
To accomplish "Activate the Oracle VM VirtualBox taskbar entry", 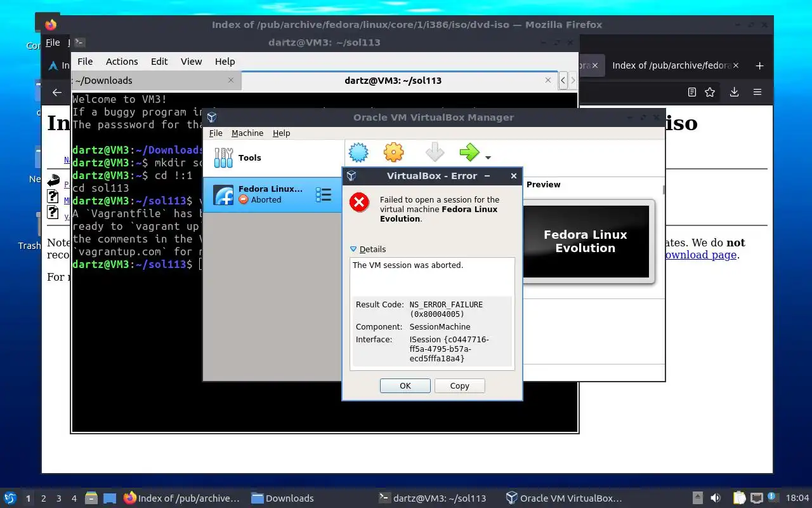I will [564, 498].
